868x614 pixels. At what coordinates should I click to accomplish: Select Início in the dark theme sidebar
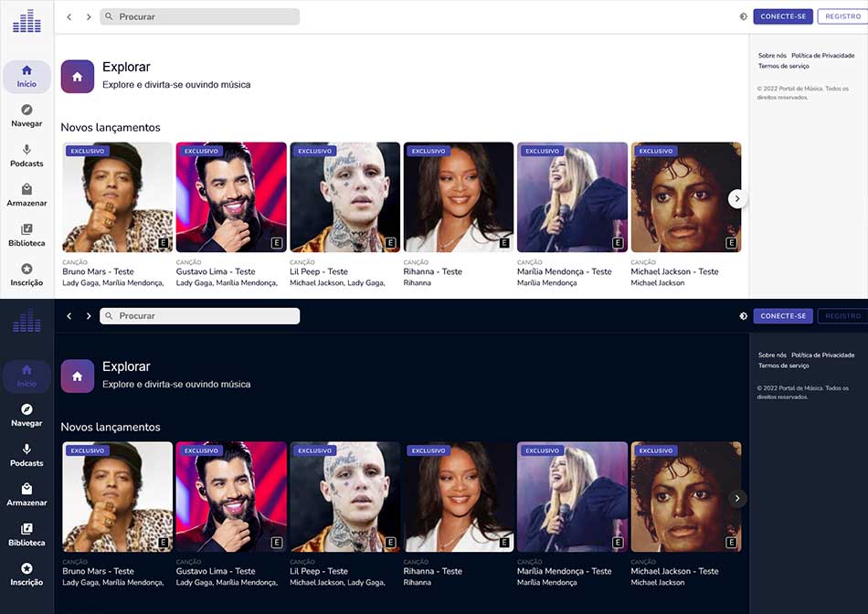point(26,376)
